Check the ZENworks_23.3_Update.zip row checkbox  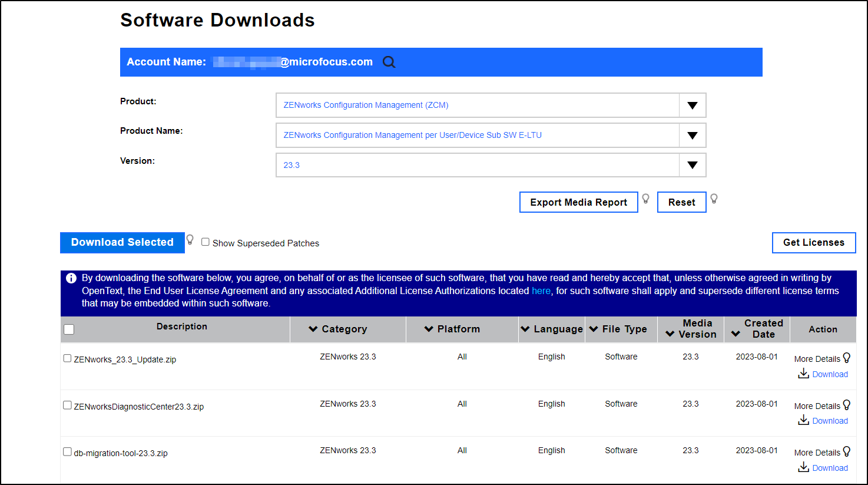[x=67, y=358]
